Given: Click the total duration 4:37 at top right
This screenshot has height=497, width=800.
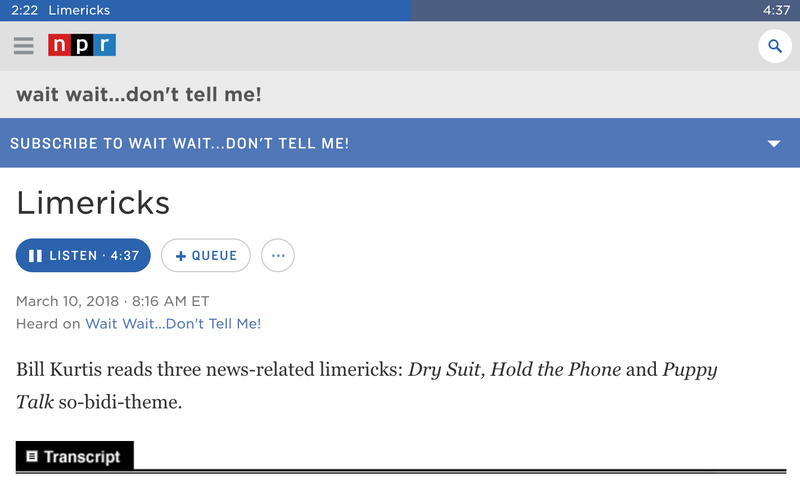Looking at the screenshot, I should (x=776, y=10).
